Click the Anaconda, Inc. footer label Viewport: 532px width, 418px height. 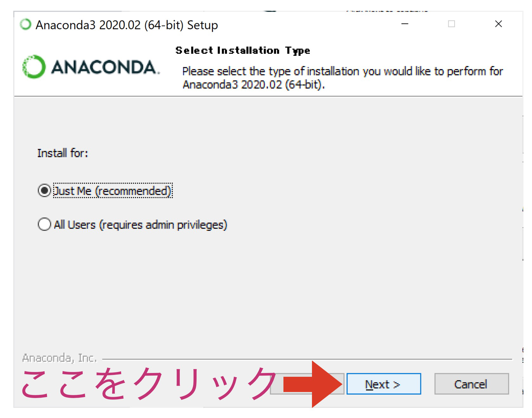59,358
